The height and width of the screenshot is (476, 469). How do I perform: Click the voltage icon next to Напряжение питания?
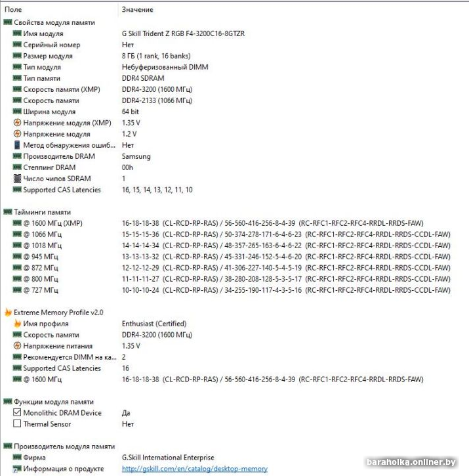(x=17, y=346)
